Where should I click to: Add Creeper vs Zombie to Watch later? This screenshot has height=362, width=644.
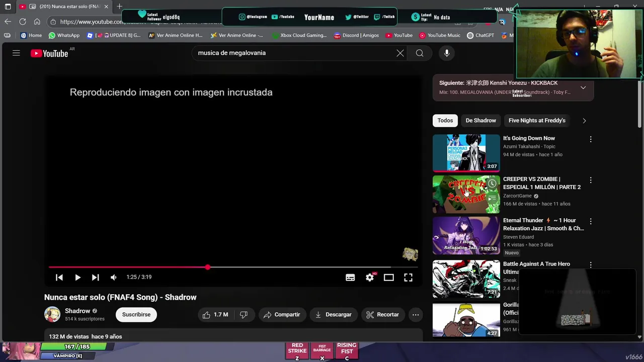[x=492, y=184]
